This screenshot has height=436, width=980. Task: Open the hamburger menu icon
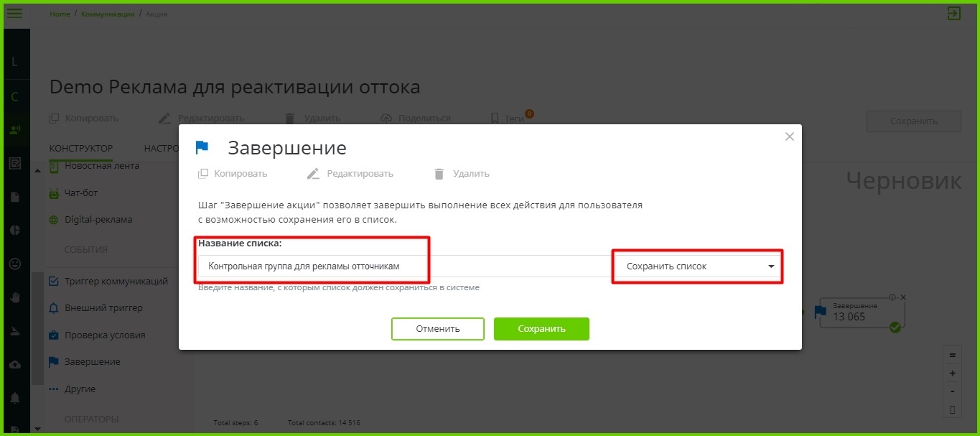coord(14,13)
